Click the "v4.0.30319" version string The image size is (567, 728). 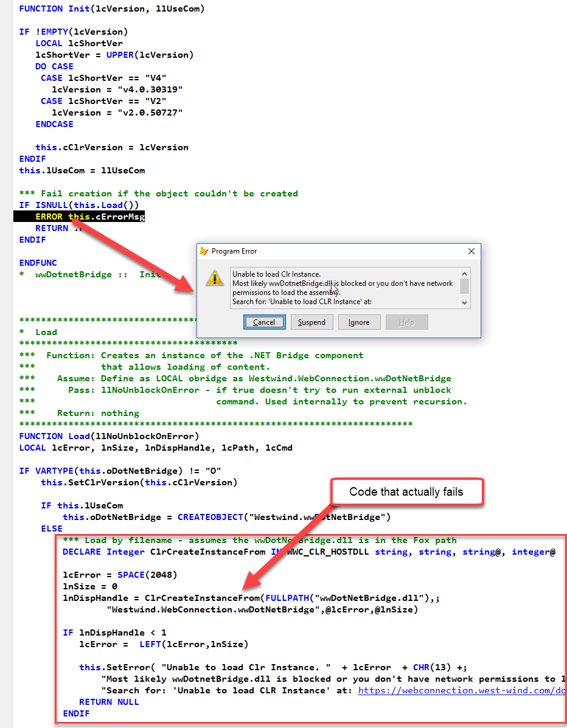(x=150, y=89)
